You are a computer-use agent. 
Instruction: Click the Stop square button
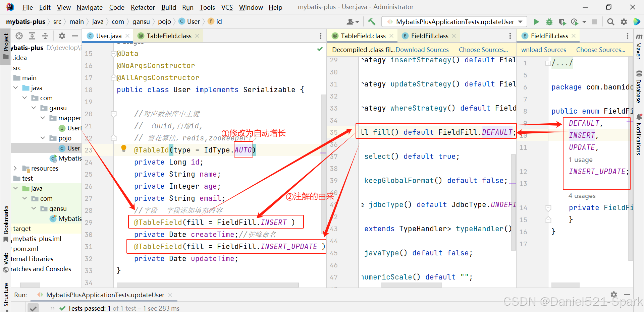coord(594,22)
